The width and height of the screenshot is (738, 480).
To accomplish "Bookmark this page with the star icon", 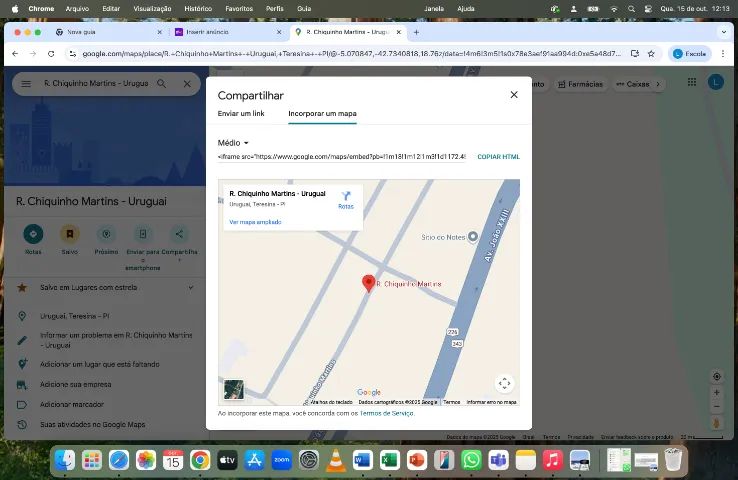I will point(651,54).
